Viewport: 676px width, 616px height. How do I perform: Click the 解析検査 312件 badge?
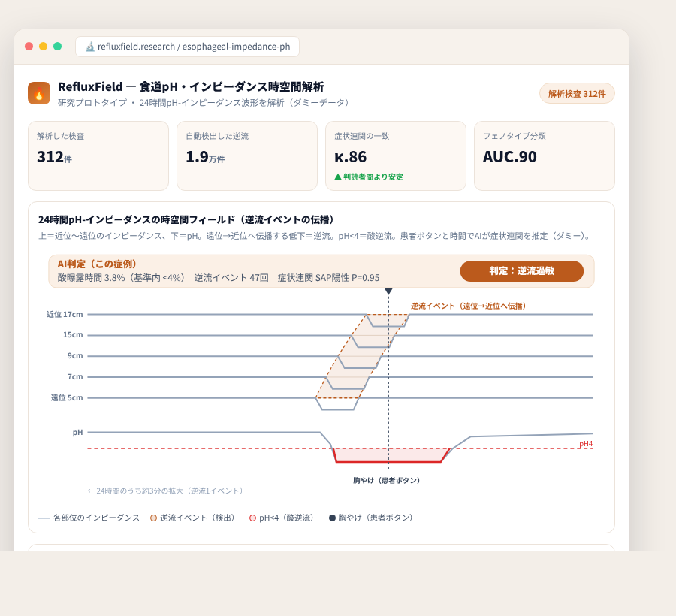tap(577, 94)
